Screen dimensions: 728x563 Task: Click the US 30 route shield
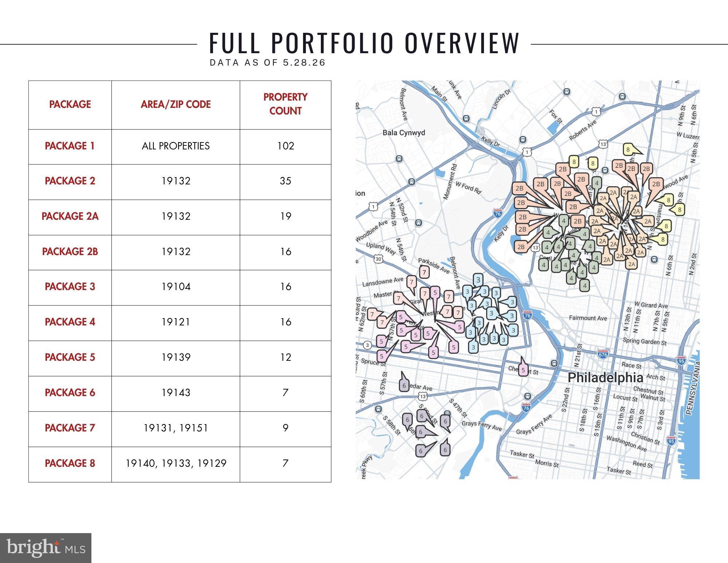click(x=378, y=259)
